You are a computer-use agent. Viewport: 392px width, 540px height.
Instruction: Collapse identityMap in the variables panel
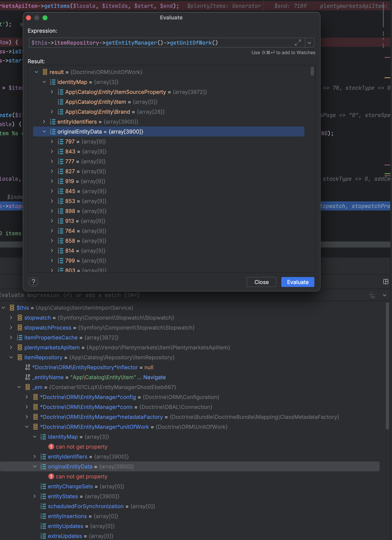(x=35, y=437)
